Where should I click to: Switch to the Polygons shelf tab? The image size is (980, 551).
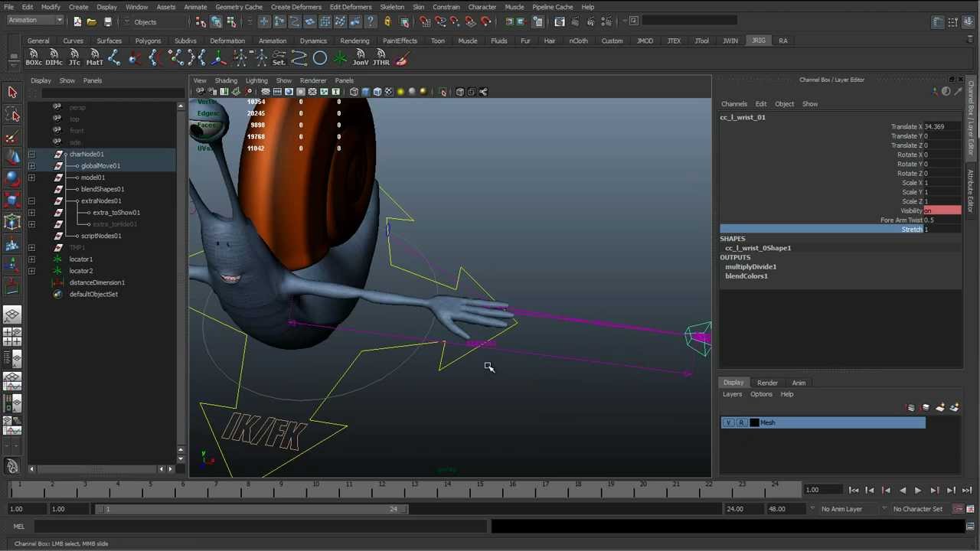coord(148,41)
